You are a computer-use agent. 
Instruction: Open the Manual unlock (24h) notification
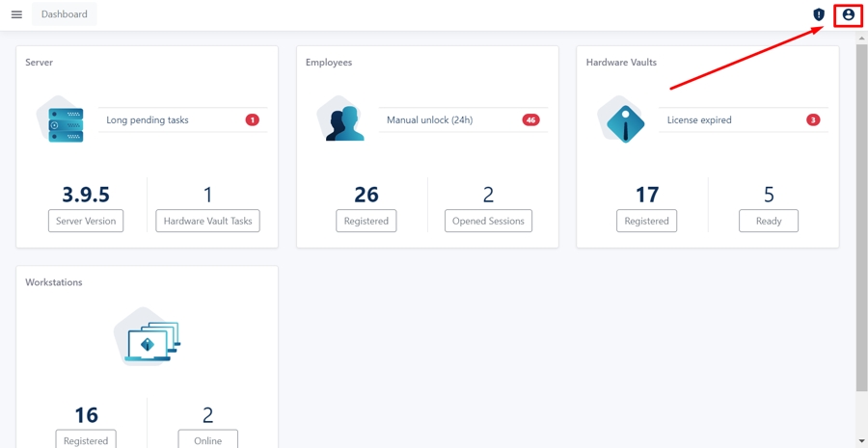tap(429, 120)
